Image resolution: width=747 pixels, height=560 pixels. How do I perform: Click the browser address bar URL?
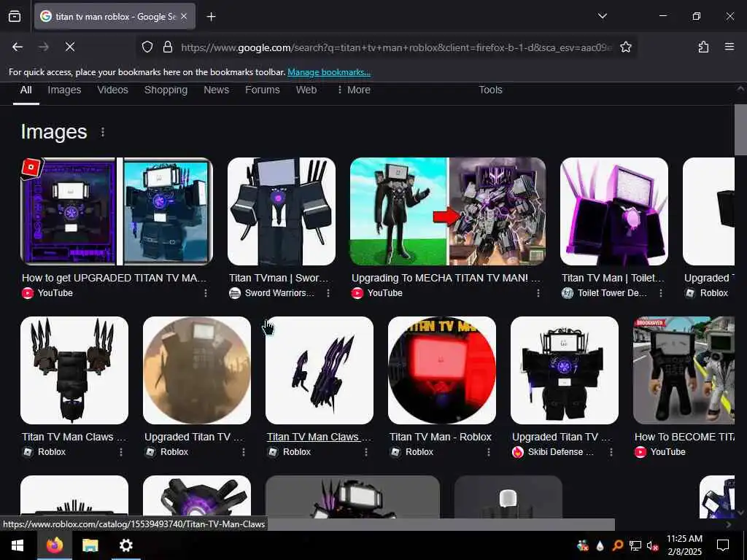click(396, 47)
